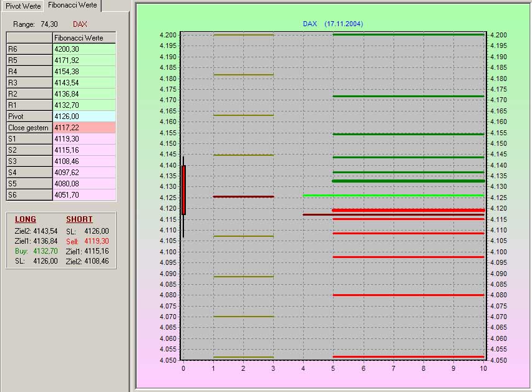Image resolution: width=532 pixels, height=392 pixels.
Task: Click the LONG heading
Action: [26, 219]
